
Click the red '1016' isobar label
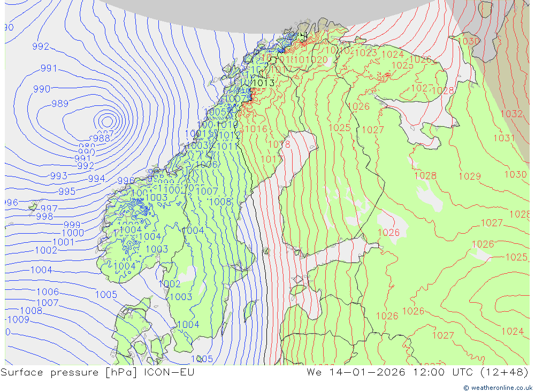(256, 129)
